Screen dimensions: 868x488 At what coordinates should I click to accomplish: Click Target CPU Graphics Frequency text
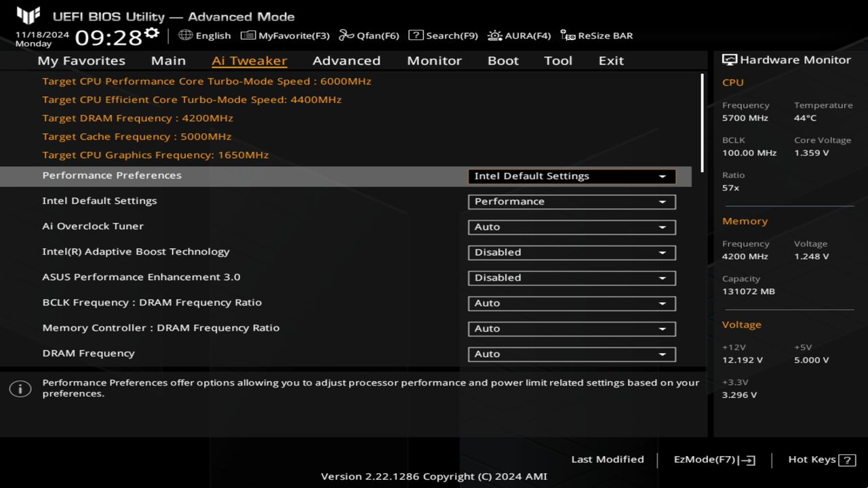point(155,155)
